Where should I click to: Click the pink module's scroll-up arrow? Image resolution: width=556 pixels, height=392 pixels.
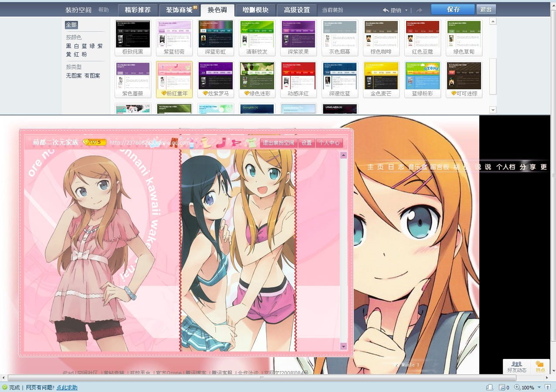(x=343, y=155)
